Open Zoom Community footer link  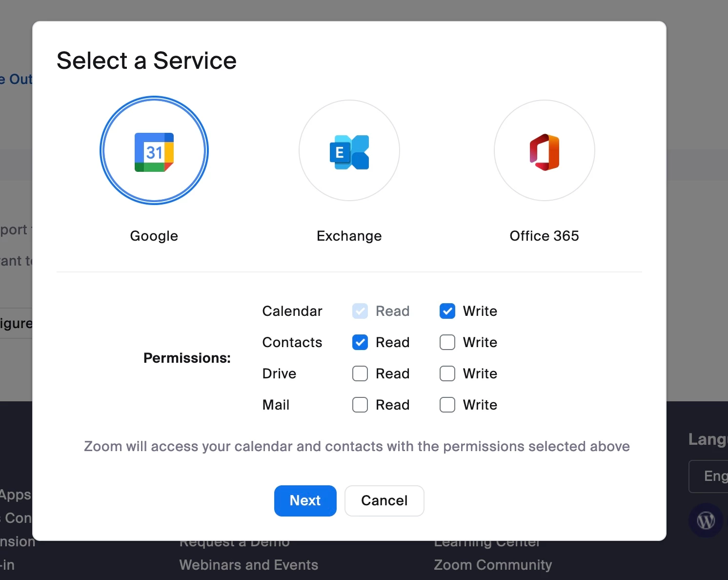point(493,565)
